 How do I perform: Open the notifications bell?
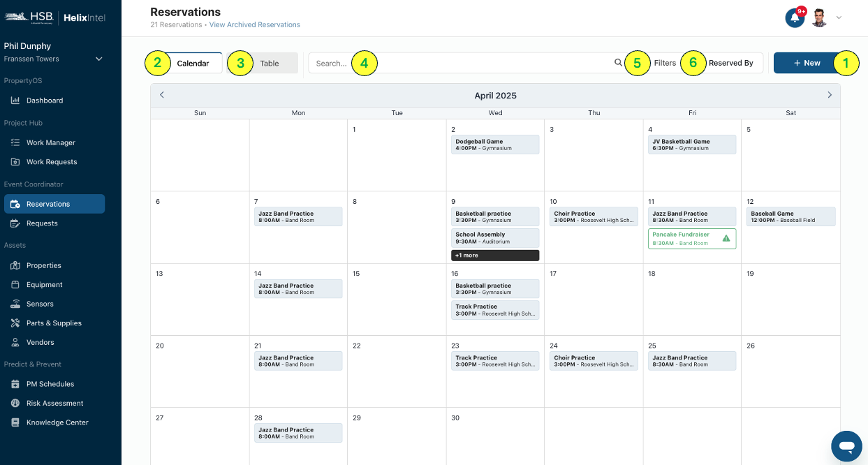coord(795,18)
